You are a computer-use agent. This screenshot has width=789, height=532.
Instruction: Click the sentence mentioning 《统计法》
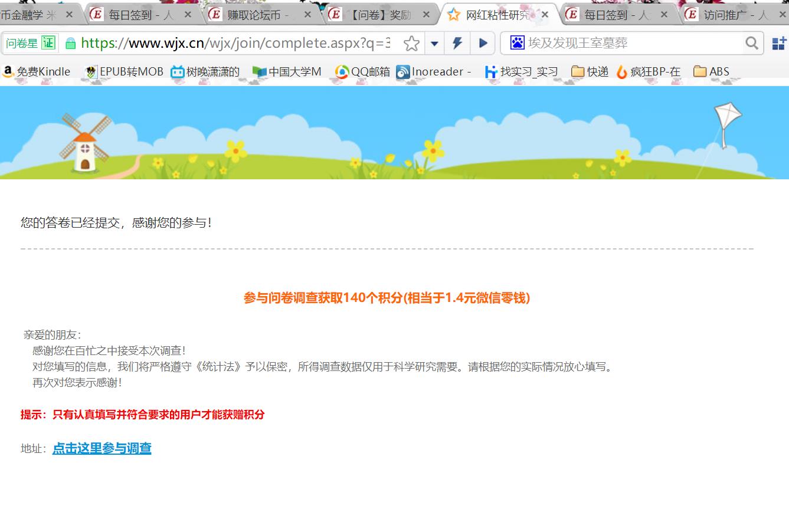[323, 367]
